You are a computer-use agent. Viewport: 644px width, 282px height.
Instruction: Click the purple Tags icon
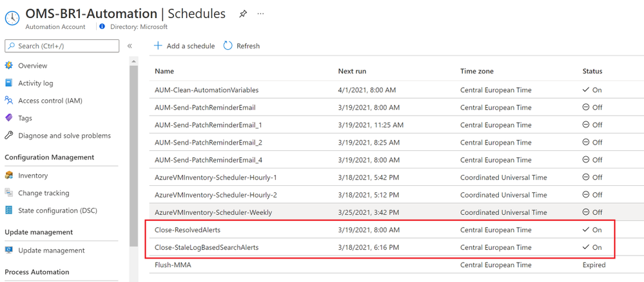coord(8,118)
